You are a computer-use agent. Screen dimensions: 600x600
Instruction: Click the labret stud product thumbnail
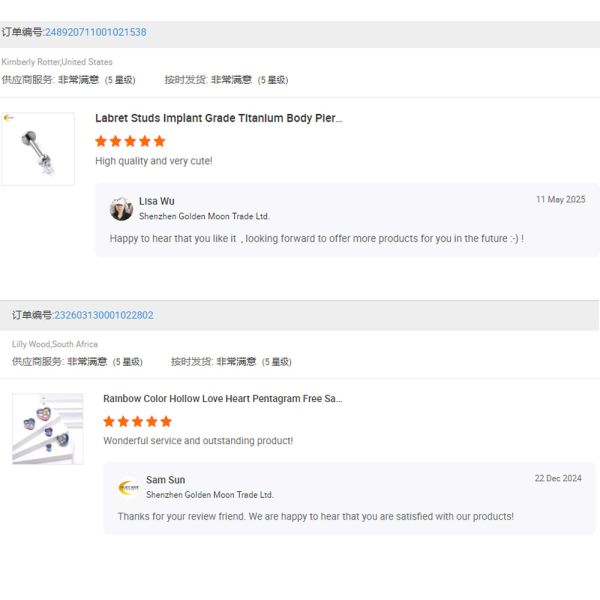click(x=38, y=149)
